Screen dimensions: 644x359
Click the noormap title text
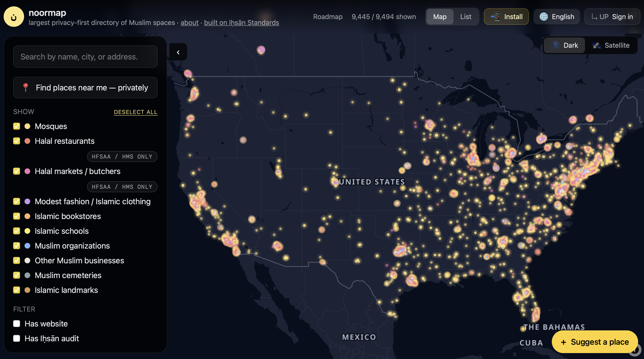pyautogui.click(x=47, y=12)
